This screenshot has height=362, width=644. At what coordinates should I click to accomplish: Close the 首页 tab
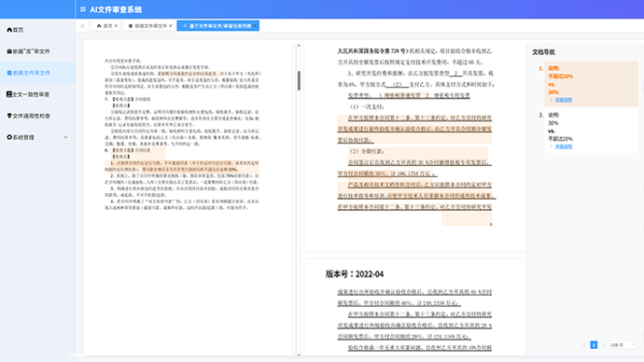pyautogui.click(x=117, y=26)
